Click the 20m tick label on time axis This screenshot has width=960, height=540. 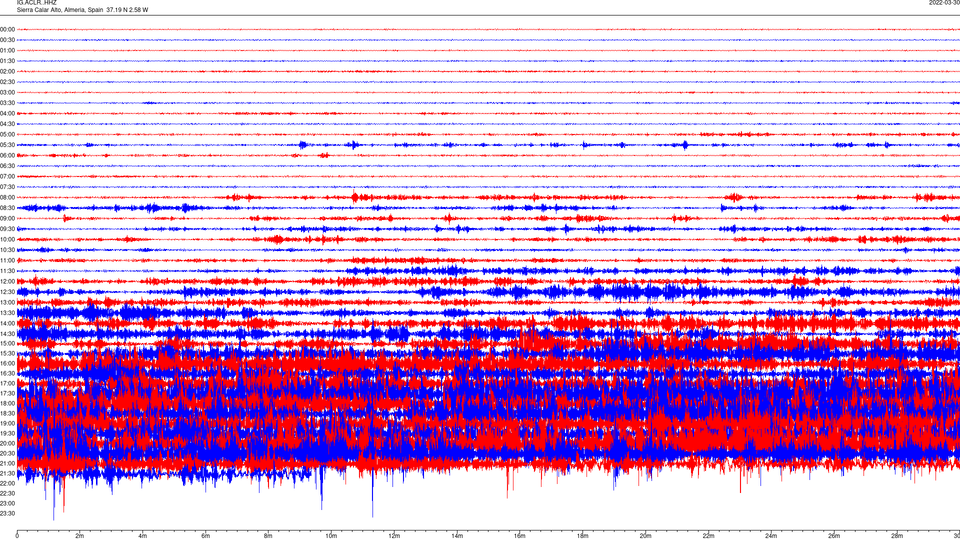pyautogui.click(x=645, y=536)
